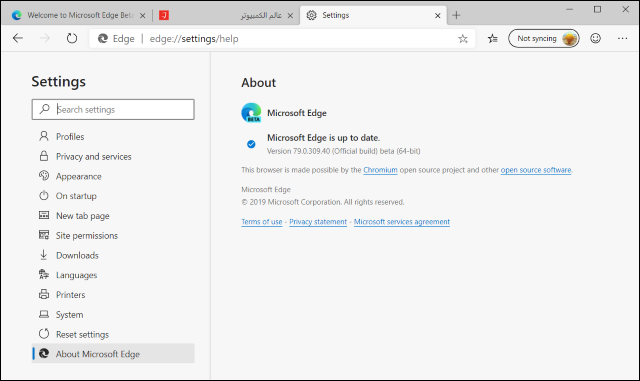Open the Favorites list icon
The height and width of the screenshot is (381, 640).
click(x=493, y=38)
